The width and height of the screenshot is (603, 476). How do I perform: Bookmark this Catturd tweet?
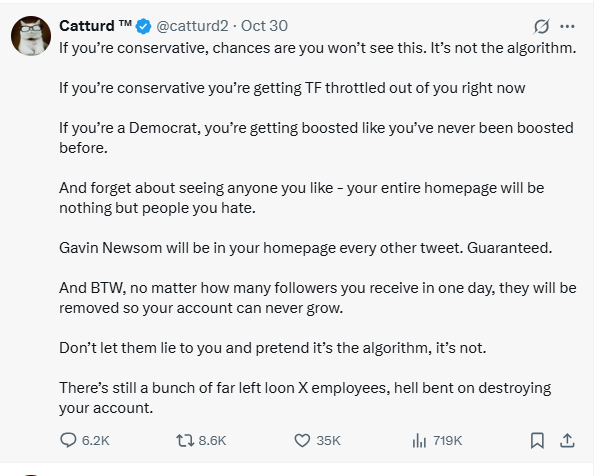click(x=537, y=439)
